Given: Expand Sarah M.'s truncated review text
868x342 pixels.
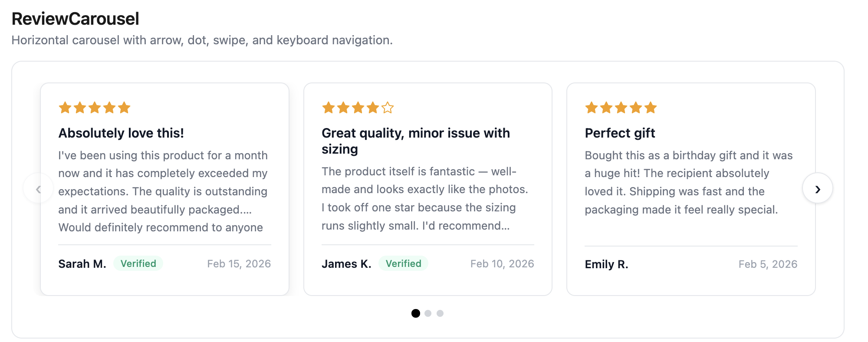Looking at the screenshot, I should tap(163, 191).
